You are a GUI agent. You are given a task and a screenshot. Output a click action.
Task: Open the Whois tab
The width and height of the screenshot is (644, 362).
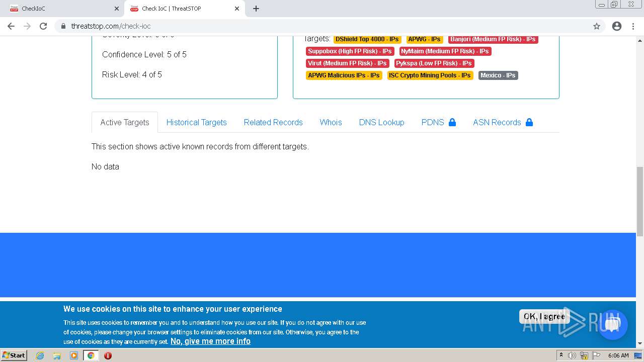click(331, 122)
